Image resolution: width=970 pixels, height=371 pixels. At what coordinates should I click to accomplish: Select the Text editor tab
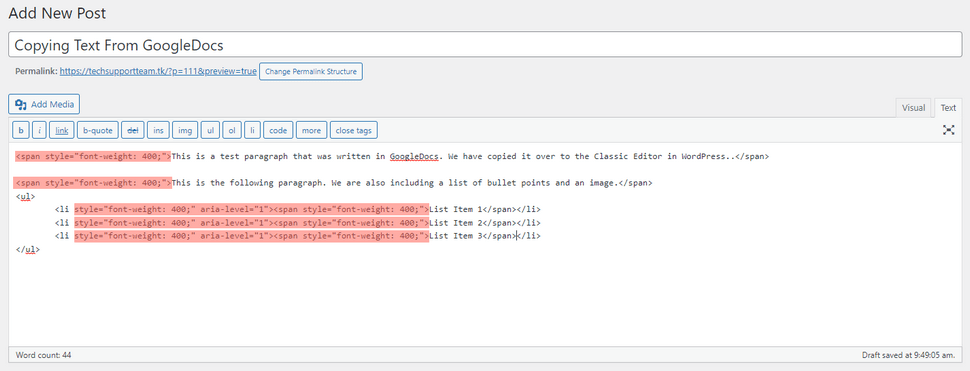tap(948, 108)
